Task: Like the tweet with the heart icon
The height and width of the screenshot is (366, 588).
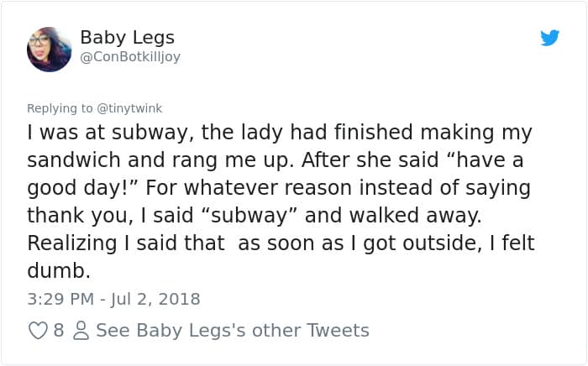Action: point(38,331)
